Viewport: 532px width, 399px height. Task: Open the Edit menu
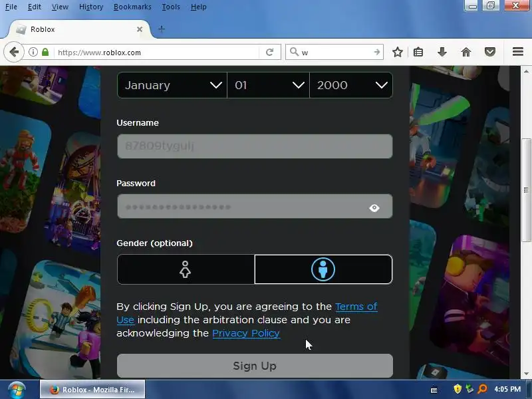tap(35, 7)
